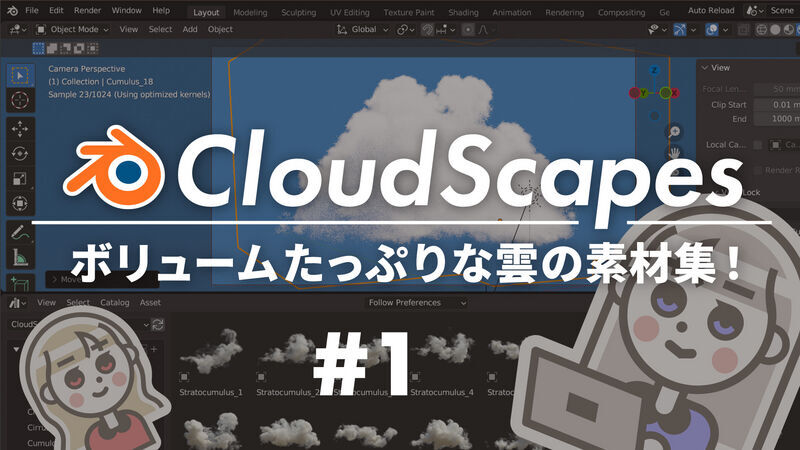Select the Scale tool
This screenshot has height=450, width=800.
tap(20, 178)
